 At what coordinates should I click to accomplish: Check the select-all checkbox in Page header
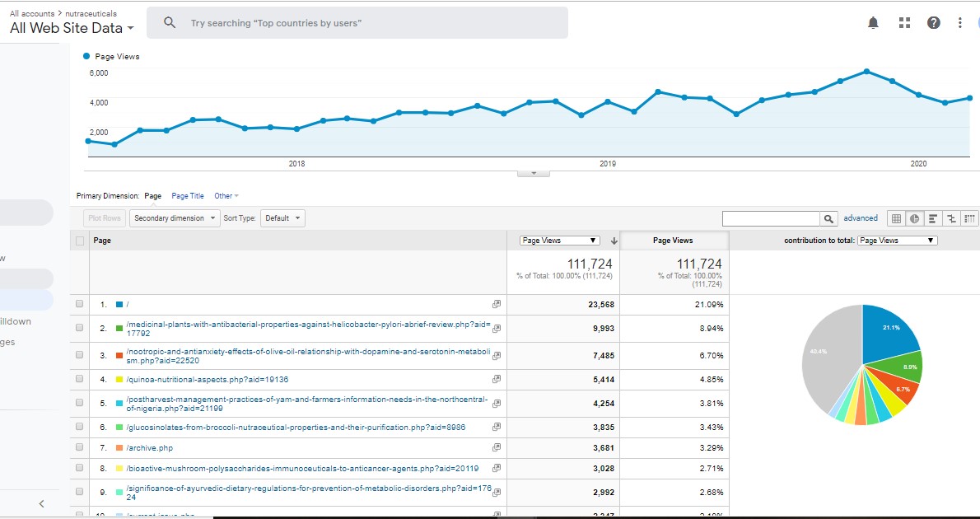(x=80, y=241)
